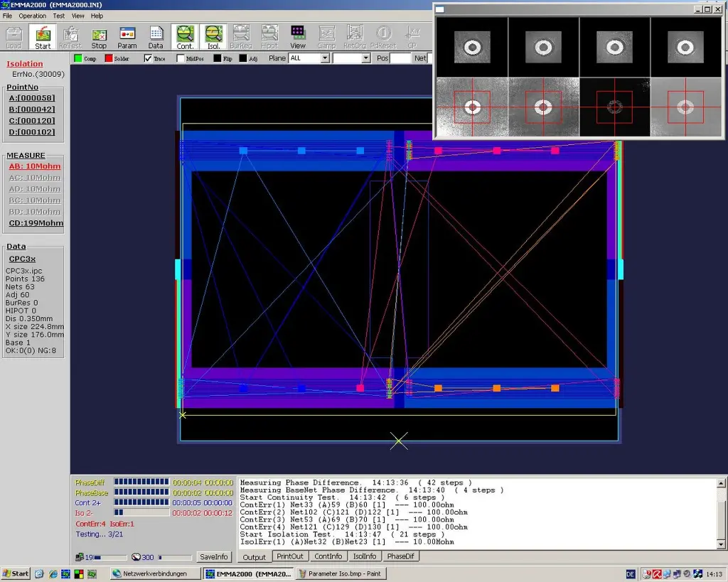Click the SaveInfo button
The image size is (728, 582).
pyautogui.click(x=213, y=556)
